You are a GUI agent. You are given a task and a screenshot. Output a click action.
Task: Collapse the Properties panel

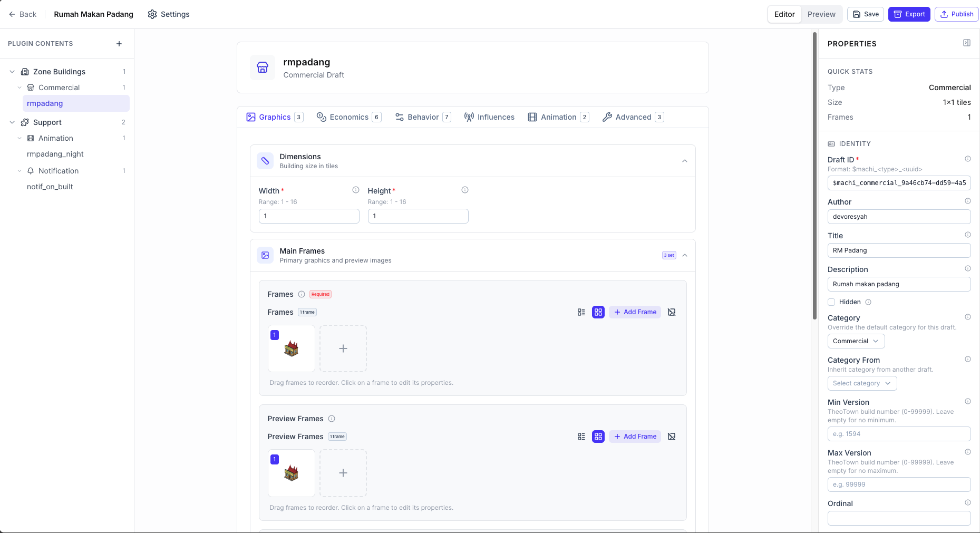pyautogui.click(x=966, y=43)
